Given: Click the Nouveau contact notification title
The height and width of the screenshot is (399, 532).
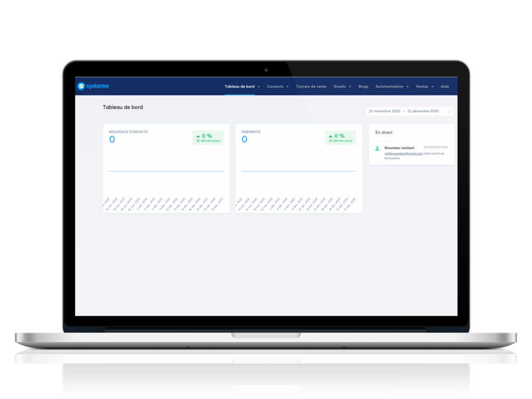Looking at the screenshot, I should (399, 148).
